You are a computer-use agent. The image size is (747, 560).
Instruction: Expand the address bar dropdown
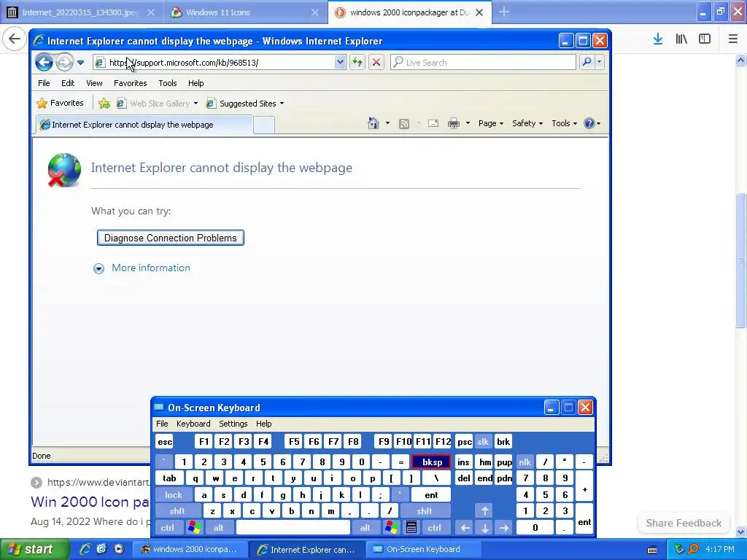pyautogui.click(x=340, y=62)
